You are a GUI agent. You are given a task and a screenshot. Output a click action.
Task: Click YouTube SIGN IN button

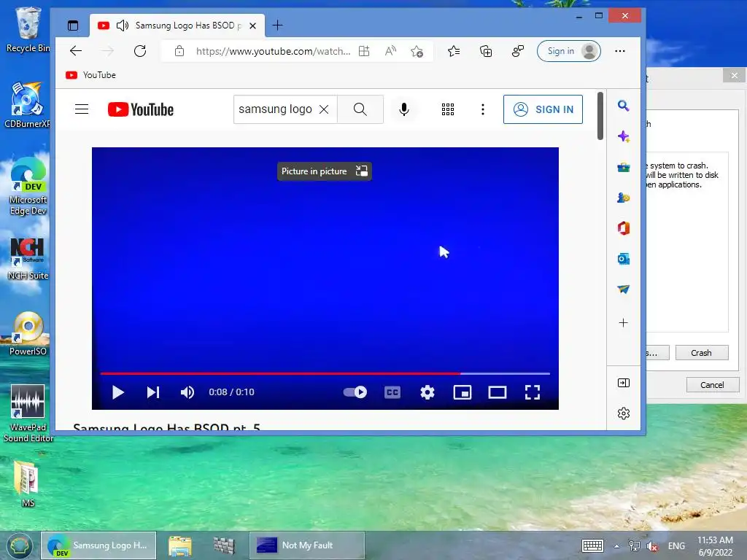(x=543, y=109)
